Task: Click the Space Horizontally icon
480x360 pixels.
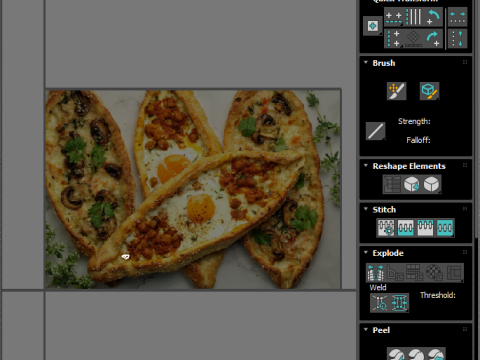Action: pyautogui.click(x=457, y=17)
